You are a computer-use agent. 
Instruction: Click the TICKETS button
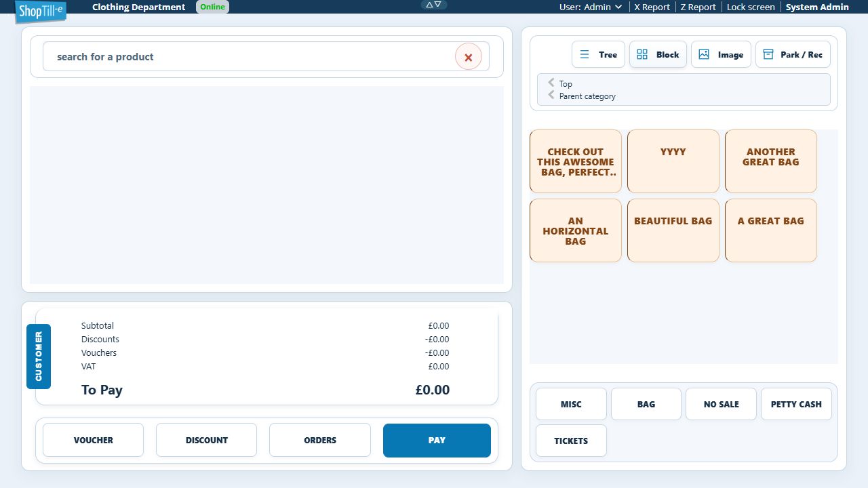point(571,441)
